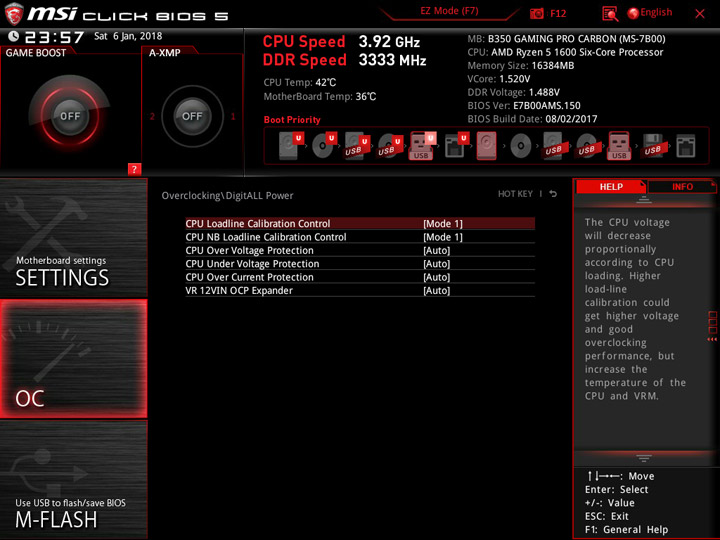
Task: Click the CPU Temp: 42°C reading
Action: coord(299,83)
